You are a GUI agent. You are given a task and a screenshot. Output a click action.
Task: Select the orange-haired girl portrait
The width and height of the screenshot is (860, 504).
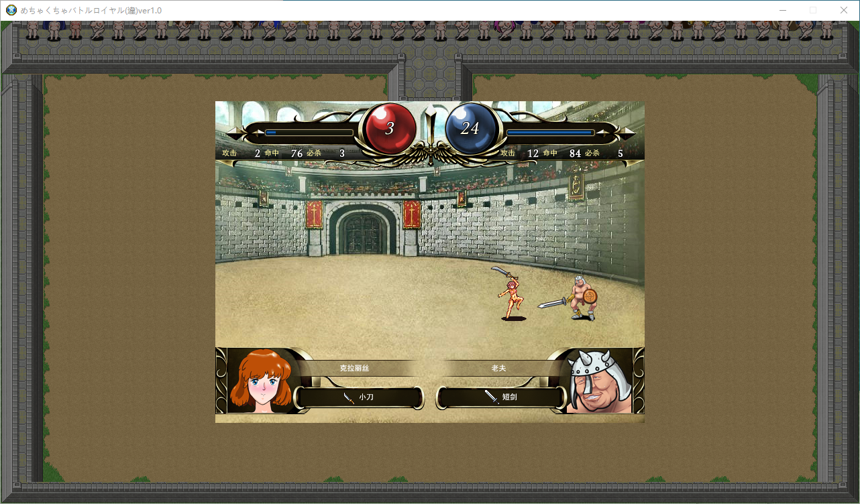[261, 381]
